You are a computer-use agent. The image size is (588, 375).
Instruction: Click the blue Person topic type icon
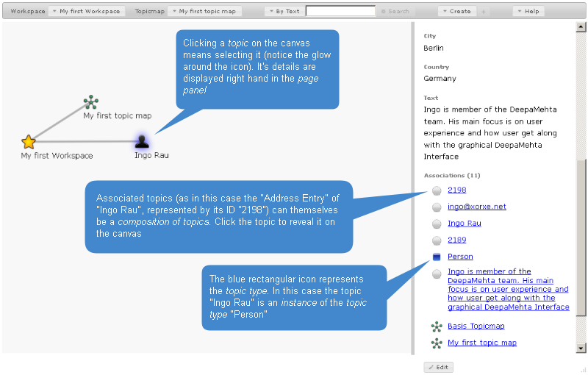point(437,257)
